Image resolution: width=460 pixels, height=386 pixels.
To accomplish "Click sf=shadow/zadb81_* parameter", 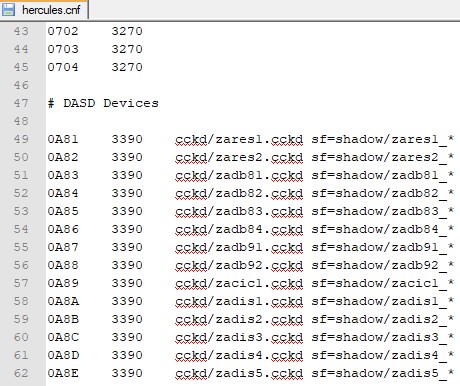I will [x=383, y=175].
